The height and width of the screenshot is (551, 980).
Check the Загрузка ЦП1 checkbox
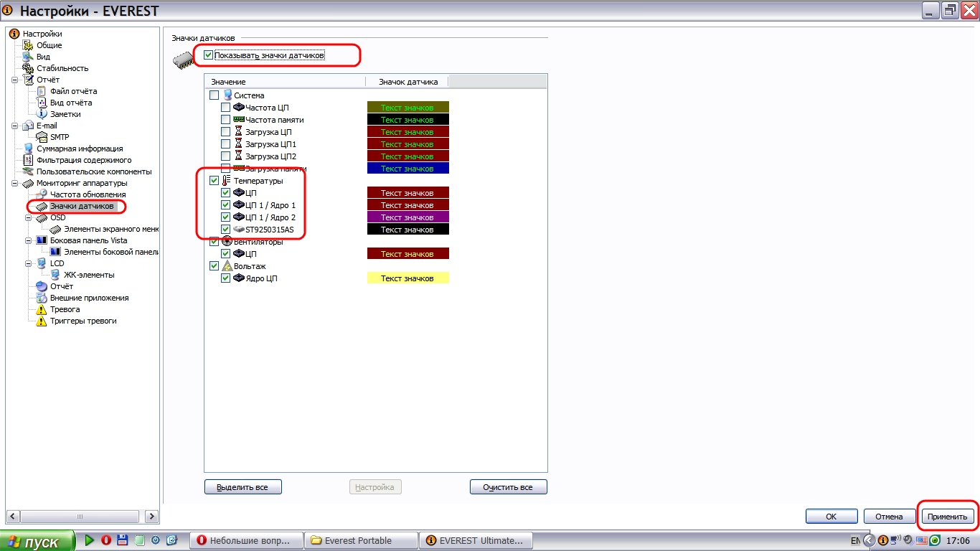click(226, 144)
